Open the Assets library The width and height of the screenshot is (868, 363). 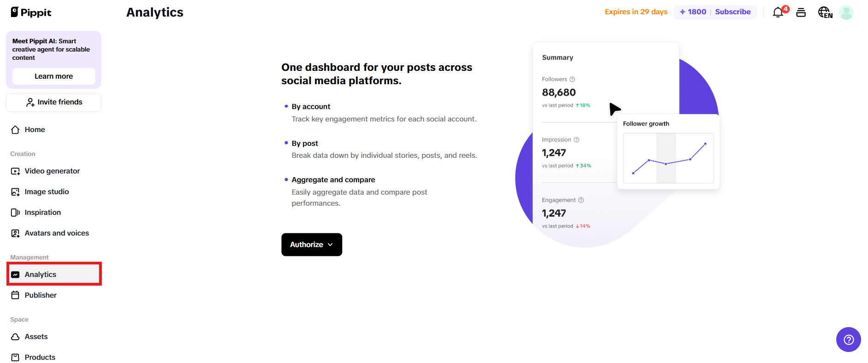click(36, 336)
